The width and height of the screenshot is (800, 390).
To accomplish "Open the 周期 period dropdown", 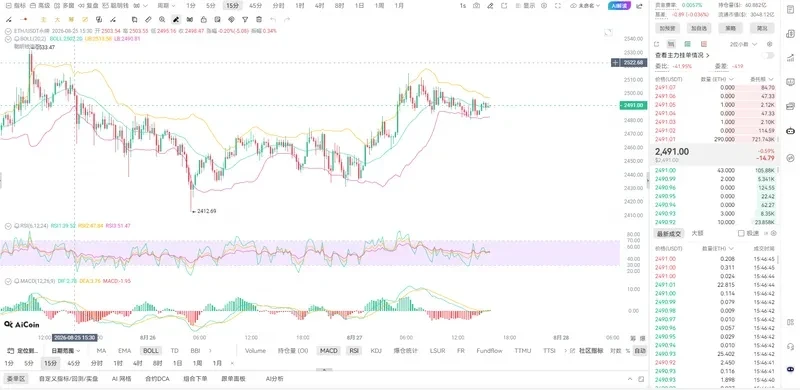I will [x=166, y=6].
